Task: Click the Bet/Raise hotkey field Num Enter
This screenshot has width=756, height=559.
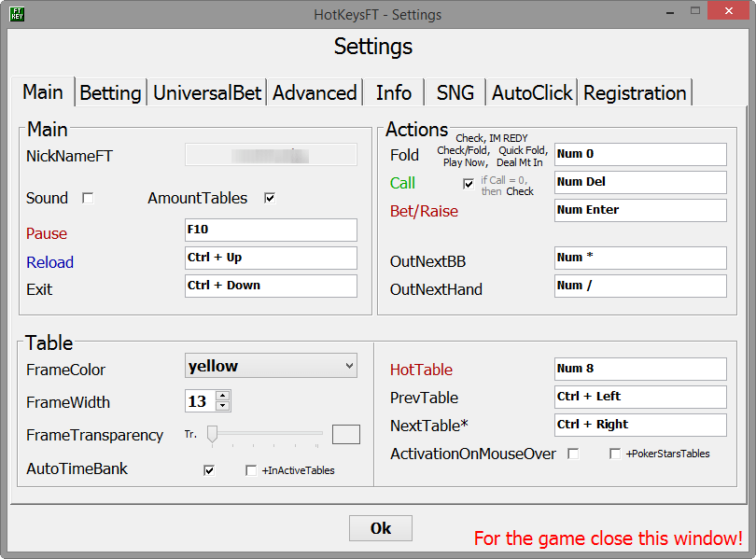Action: point(640,210)
